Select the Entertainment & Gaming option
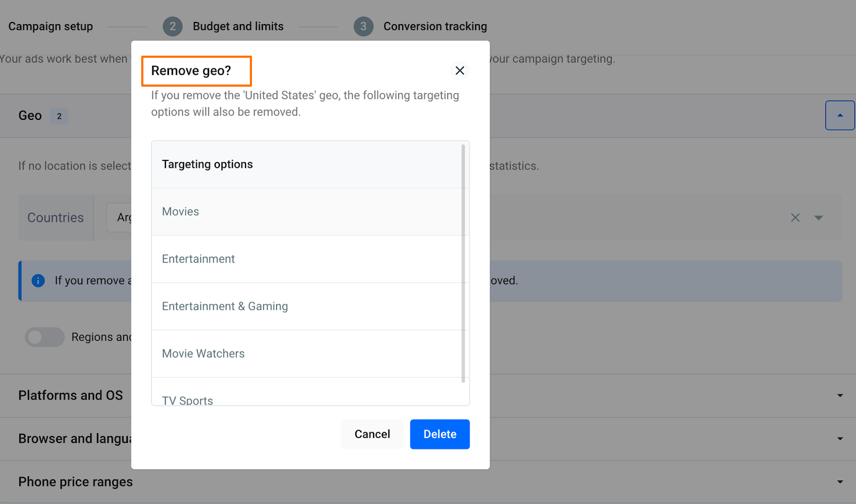This screenshot has width=856, height=504. click(225, 306)
